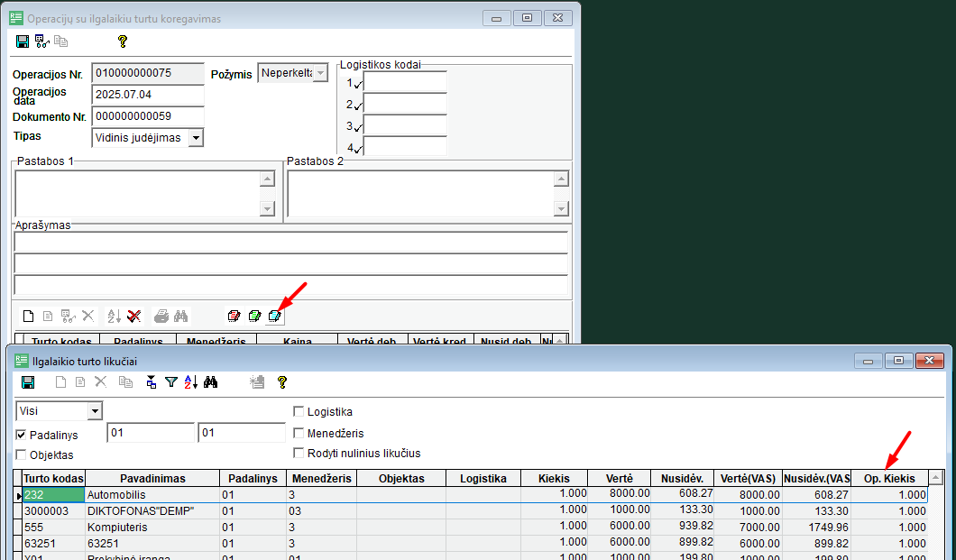The height and width of the screenshot is (560, 956).
Task: Click the red crossed-out checkmark icon
Action: tap(134, 316)
